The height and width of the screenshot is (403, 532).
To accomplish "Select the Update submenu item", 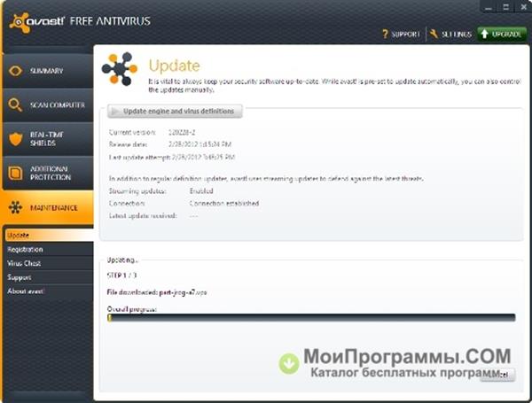I will pyautogui.click(x=48, y=236).
